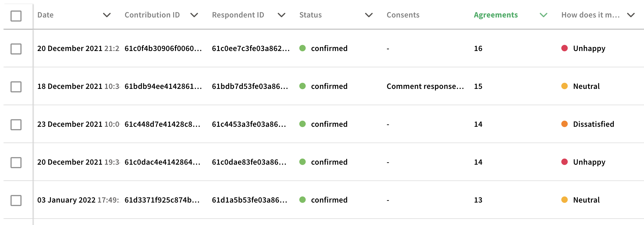Select the 03 January 2022 row checkbox
This screenshot has width=644, height=225.
16,200
